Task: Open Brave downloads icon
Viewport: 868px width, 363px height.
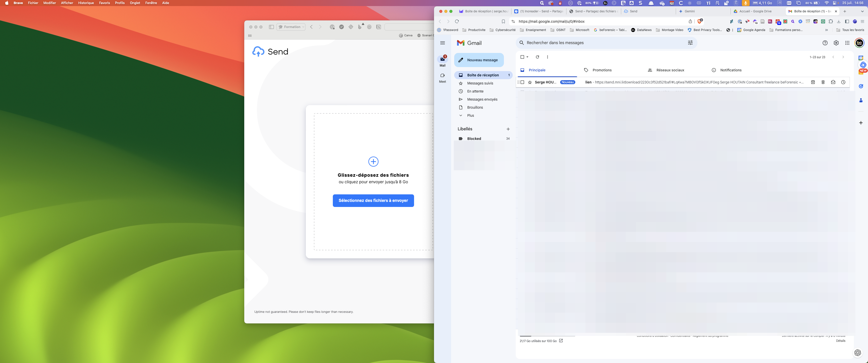Action: point(839,21)
